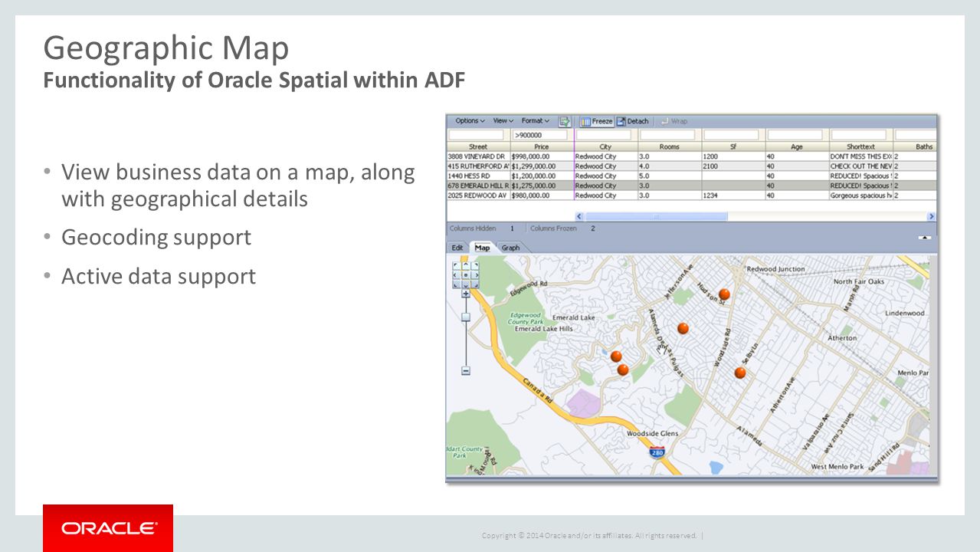Click the orange marker near Jefferson Ave
The width and height of the screenshot is (980, 552).
pos(683,328)
